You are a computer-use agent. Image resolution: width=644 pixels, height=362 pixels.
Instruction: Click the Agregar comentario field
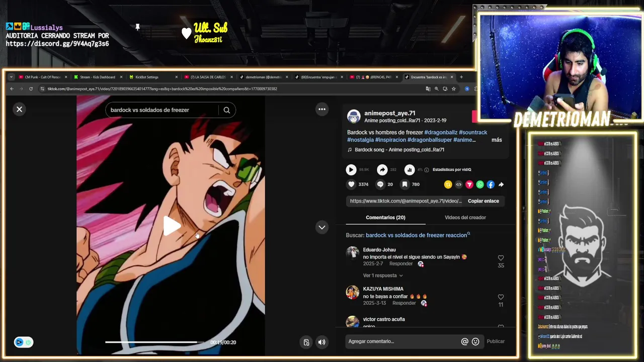403,341
